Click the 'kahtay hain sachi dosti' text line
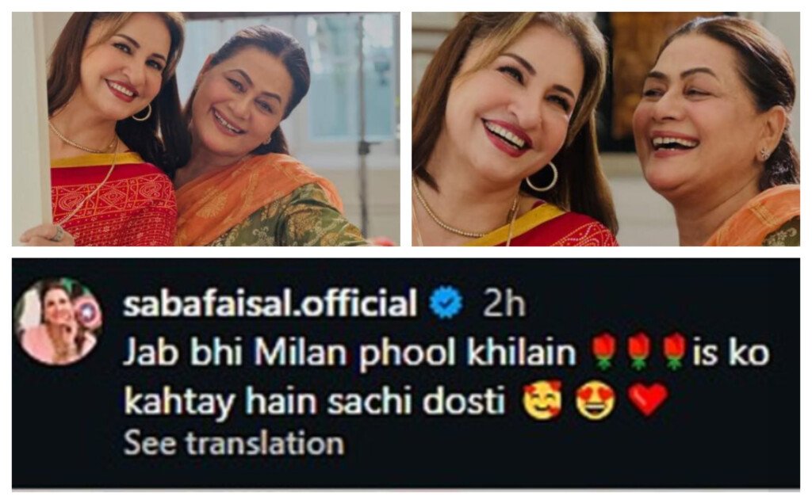Image resolution: width=812 pixels, height=504 pixels. [x=314, y=401]
